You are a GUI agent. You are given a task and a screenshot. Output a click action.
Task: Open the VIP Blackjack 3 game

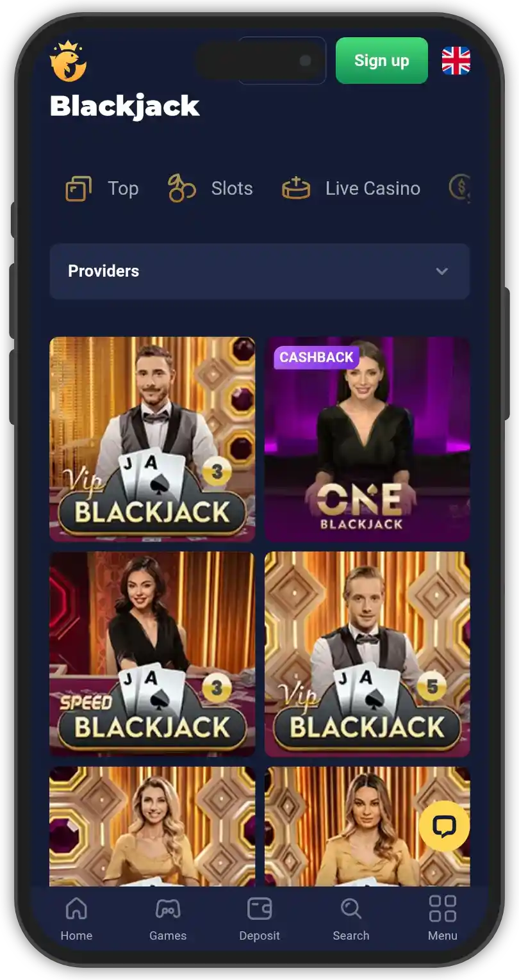tap(152, 439)
